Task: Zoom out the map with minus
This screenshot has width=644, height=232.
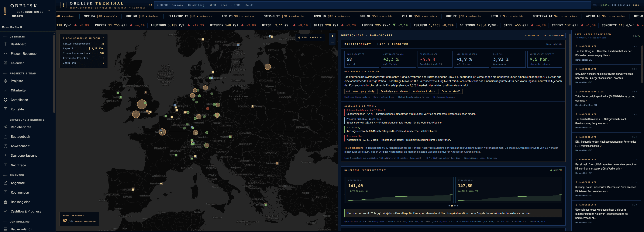Action: coord(332,42)
